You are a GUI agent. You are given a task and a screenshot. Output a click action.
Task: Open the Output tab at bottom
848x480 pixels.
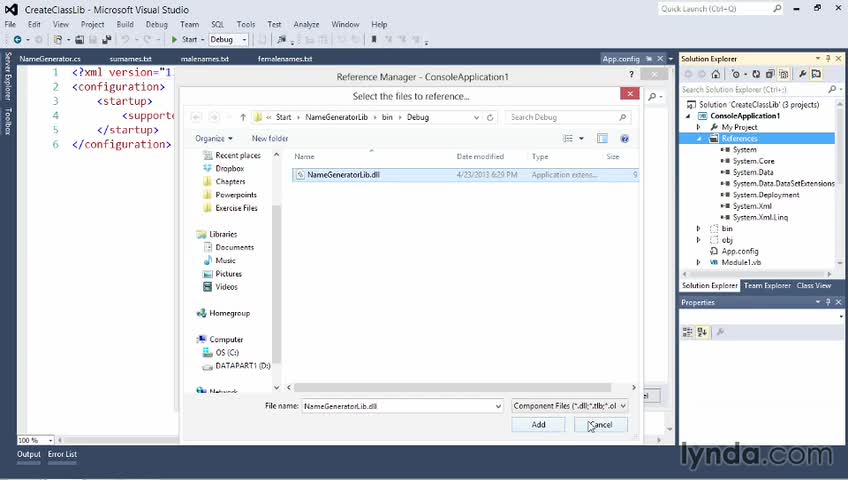tap(29, 455)
